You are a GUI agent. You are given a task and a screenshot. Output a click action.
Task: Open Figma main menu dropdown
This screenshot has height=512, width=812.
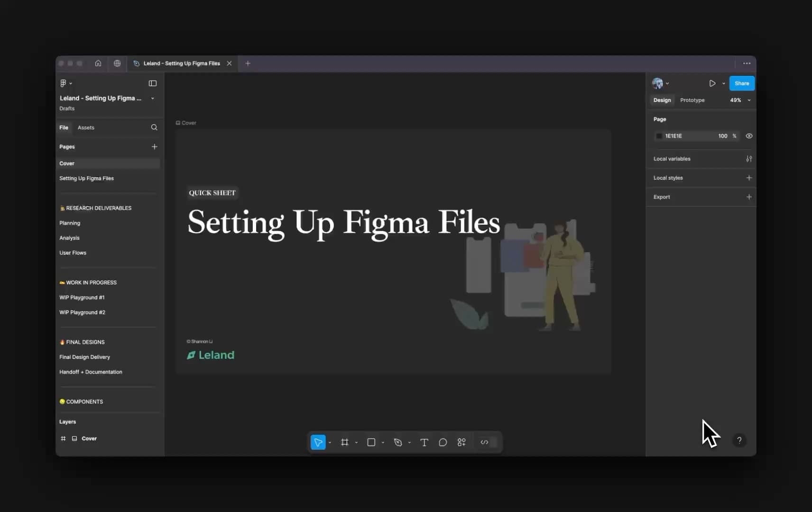65,83
